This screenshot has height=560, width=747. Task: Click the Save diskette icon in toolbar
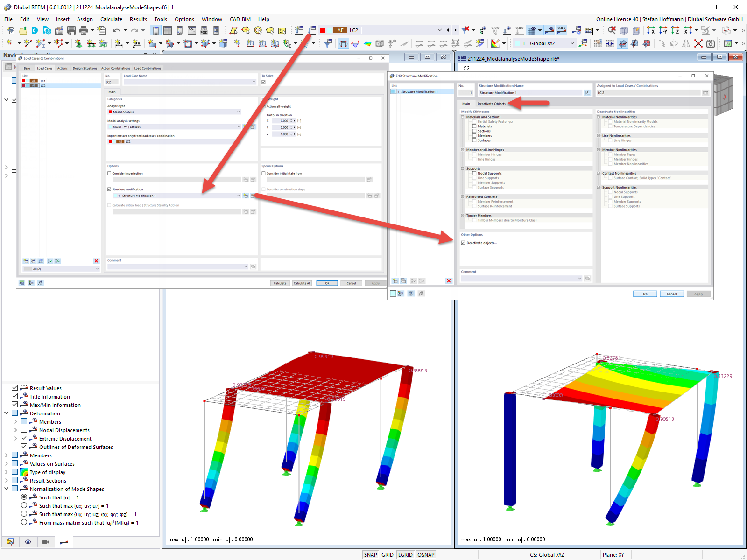click(71, 30)
